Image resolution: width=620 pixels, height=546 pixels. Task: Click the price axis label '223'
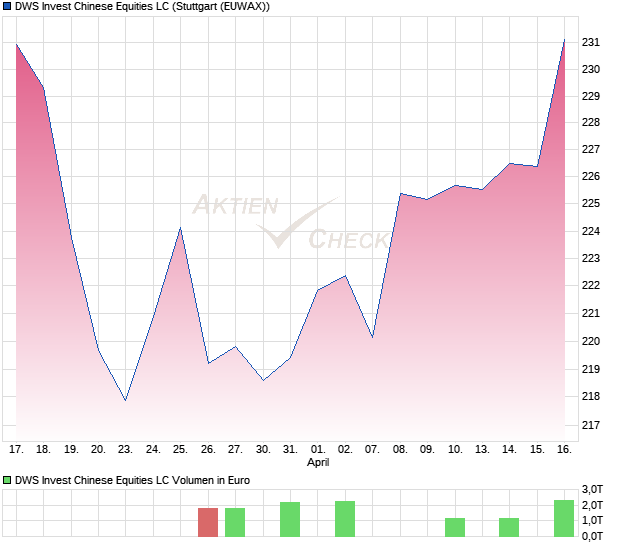[x=591, y=258]
